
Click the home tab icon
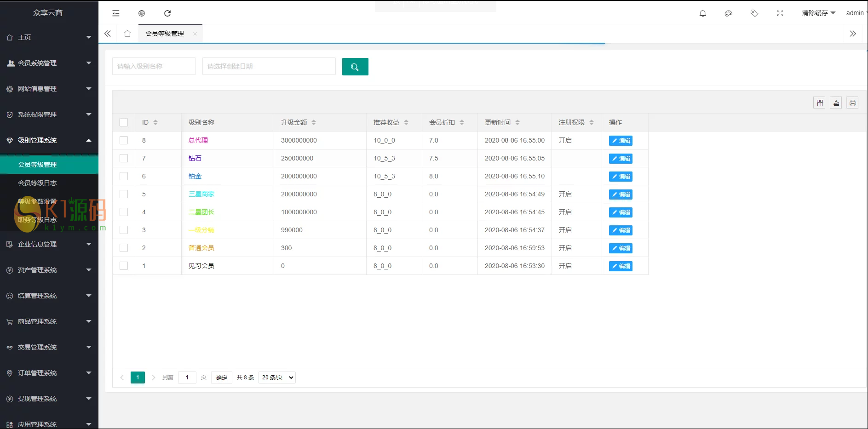point(127,34)
